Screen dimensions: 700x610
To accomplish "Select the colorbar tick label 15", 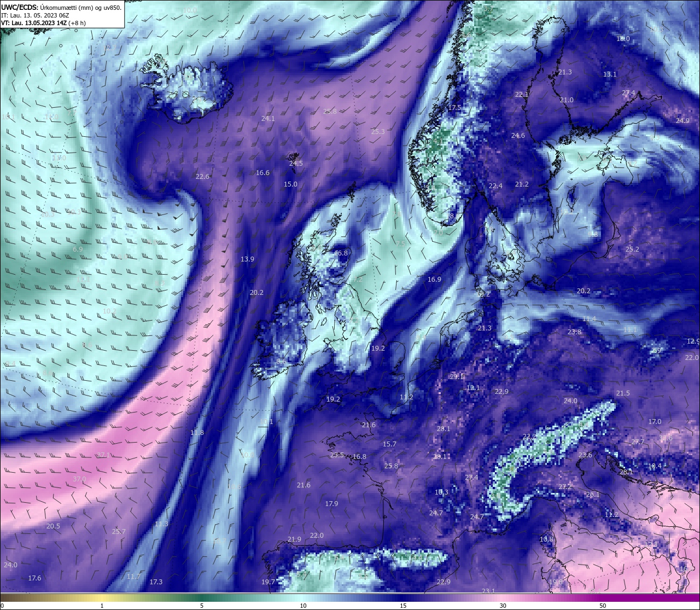I will point(402,606).
